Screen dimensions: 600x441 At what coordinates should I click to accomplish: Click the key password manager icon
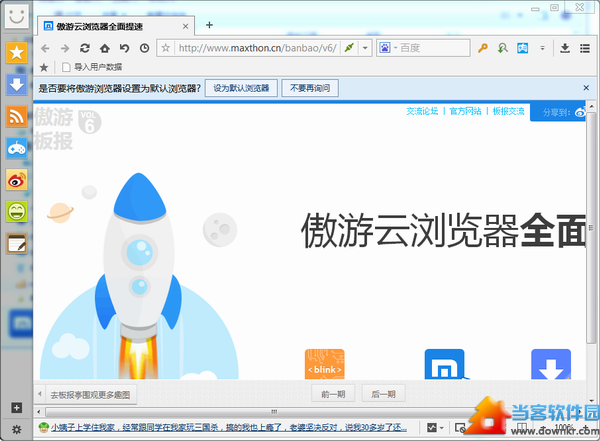(x=483, y=48)
